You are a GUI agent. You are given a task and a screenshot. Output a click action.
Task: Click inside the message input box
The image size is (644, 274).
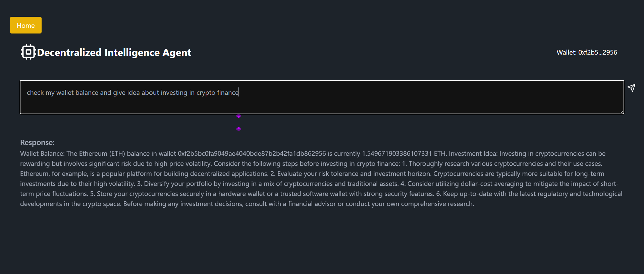click(x=322, y=97)
